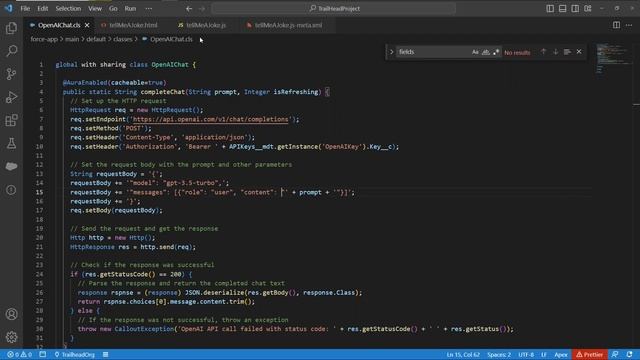This screenshot has height=360, width=640.
Task: Open Source Control view
Action: [11, 74]
